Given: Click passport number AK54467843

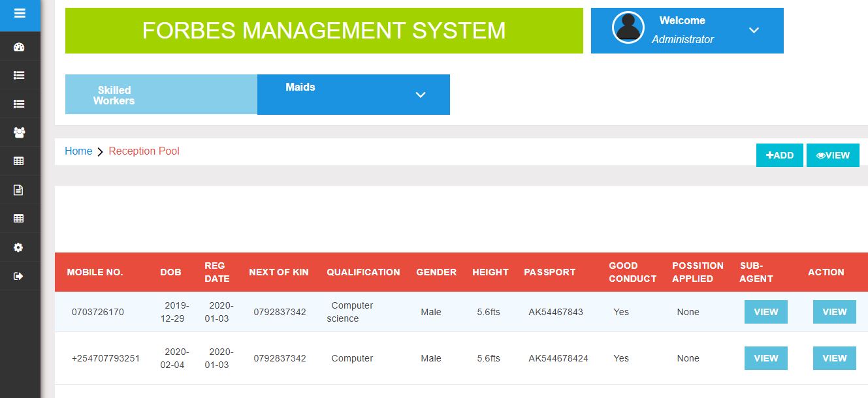Looking at the screenshot, I should pos(556,312).
